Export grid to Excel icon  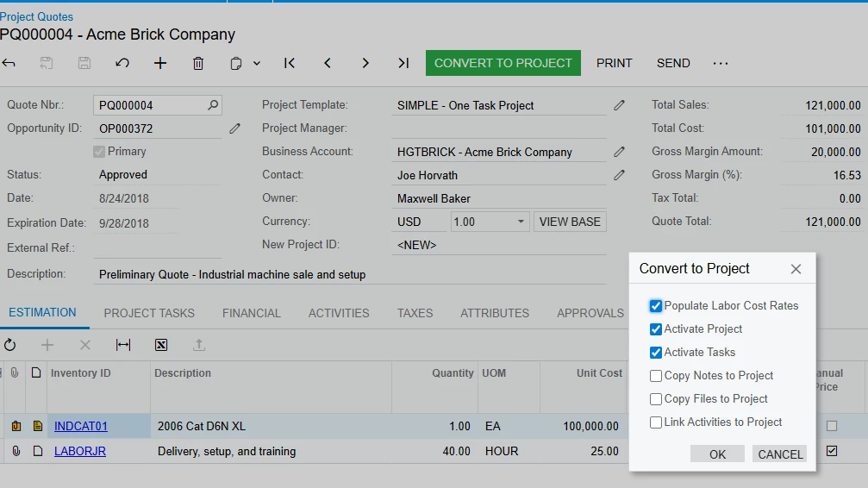tap(161, 345)
